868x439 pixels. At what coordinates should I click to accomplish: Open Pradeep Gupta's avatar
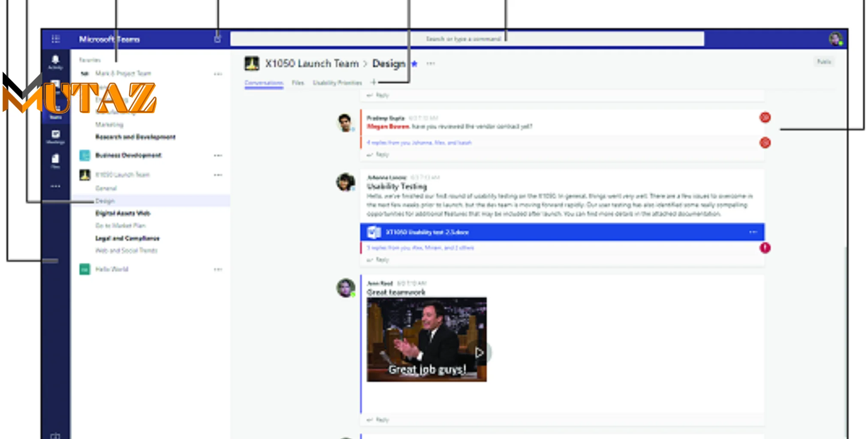click(x=345, y=123)
